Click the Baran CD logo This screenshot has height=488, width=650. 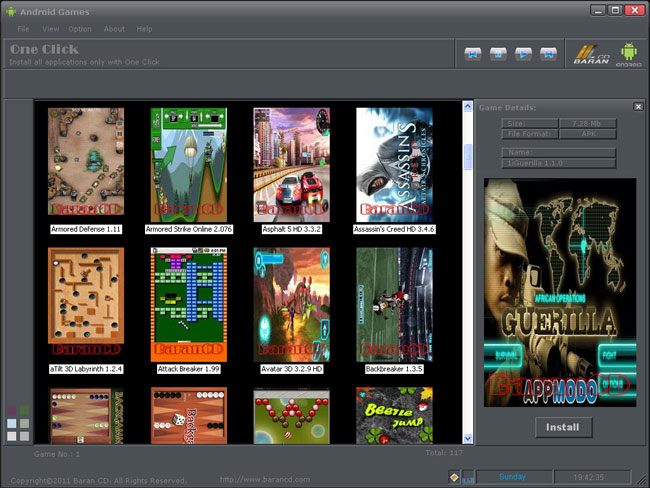(x=592, y=54)
